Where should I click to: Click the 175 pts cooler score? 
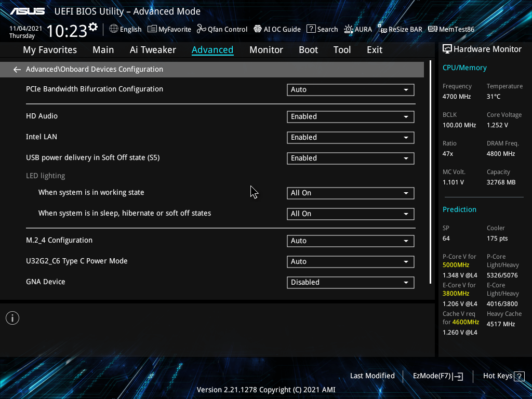pyautogui.click(x=497, y=238)
